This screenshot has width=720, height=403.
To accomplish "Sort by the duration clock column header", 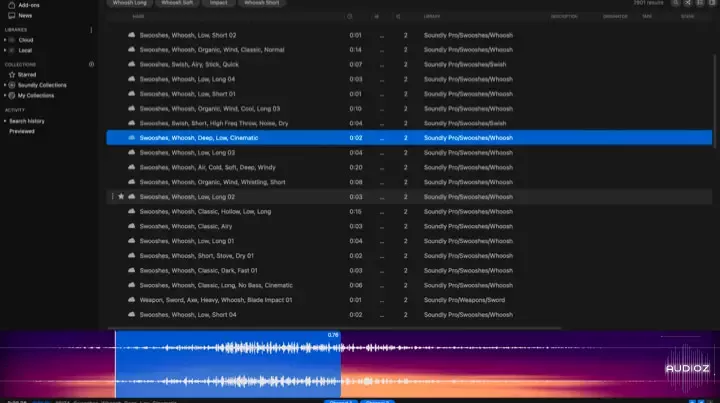I will coord(349,17).
